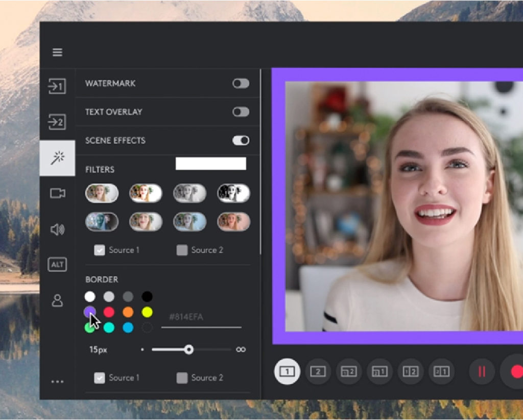Click the #814EFA hex color field
The image size is (523, 420).
point(199,317)
